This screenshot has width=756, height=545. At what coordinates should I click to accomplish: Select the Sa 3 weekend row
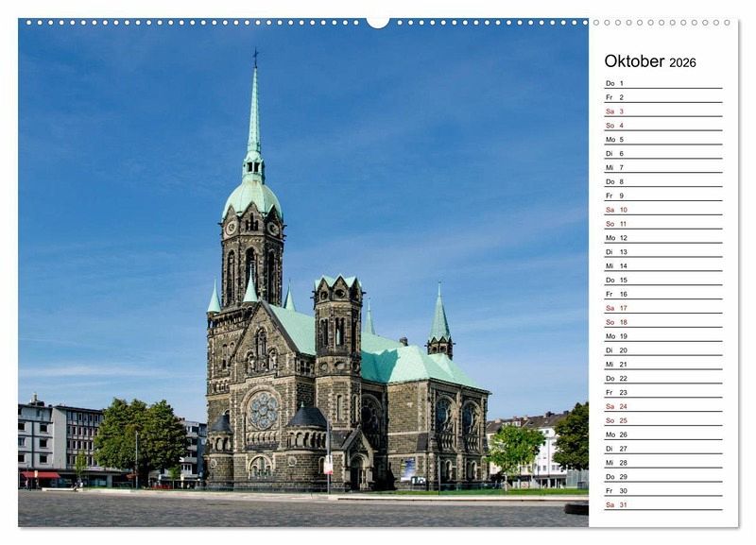(x=661, y=111)
